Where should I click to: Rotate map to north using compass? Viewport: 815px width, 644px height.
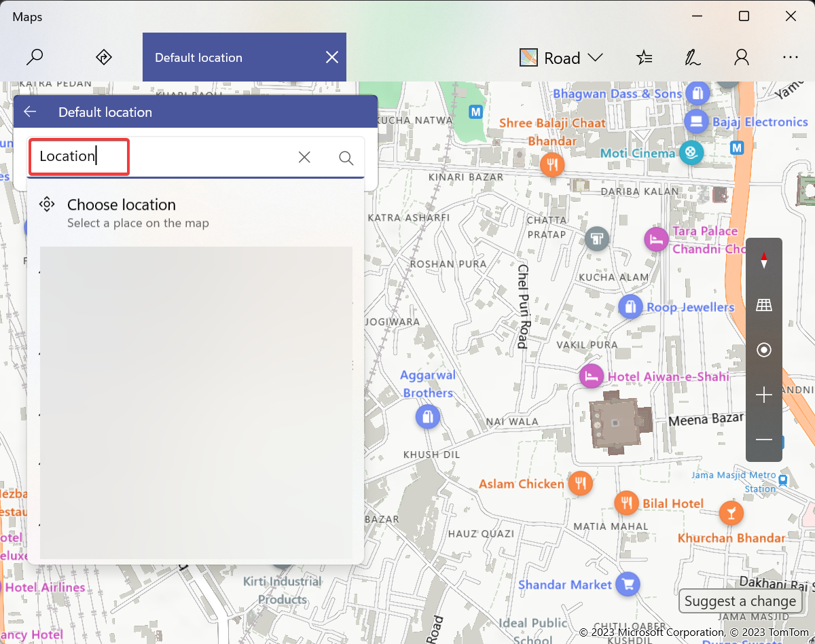coord(764,260)
